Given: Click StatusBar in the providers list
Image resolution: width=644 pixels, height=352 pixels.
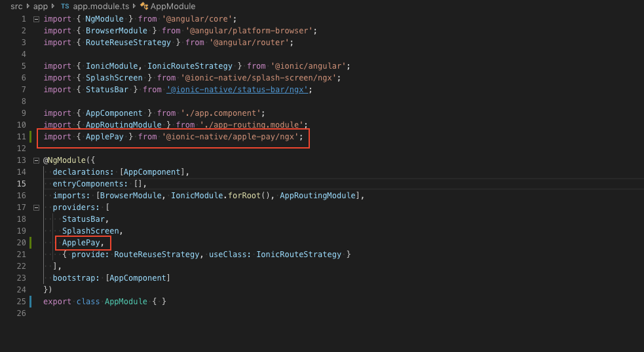Looking at the screenshot, I should tap(83, 219).
